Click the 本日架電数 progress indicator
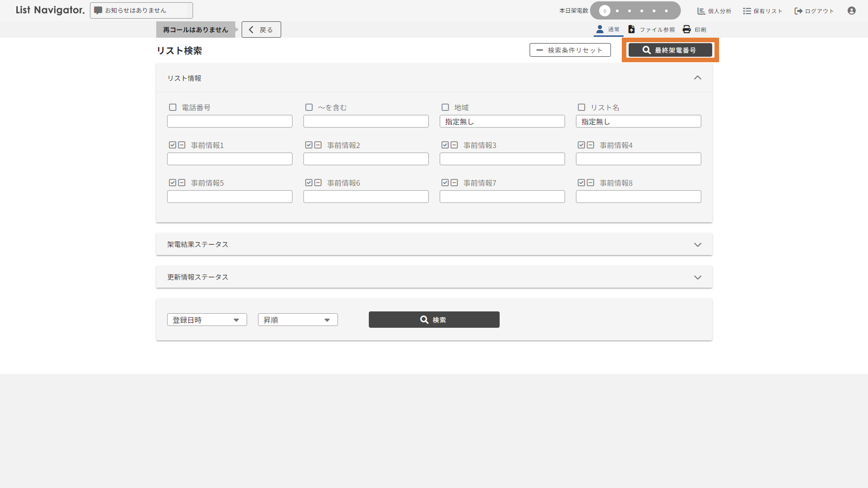868x488 pixels. (x=635, y=11)
